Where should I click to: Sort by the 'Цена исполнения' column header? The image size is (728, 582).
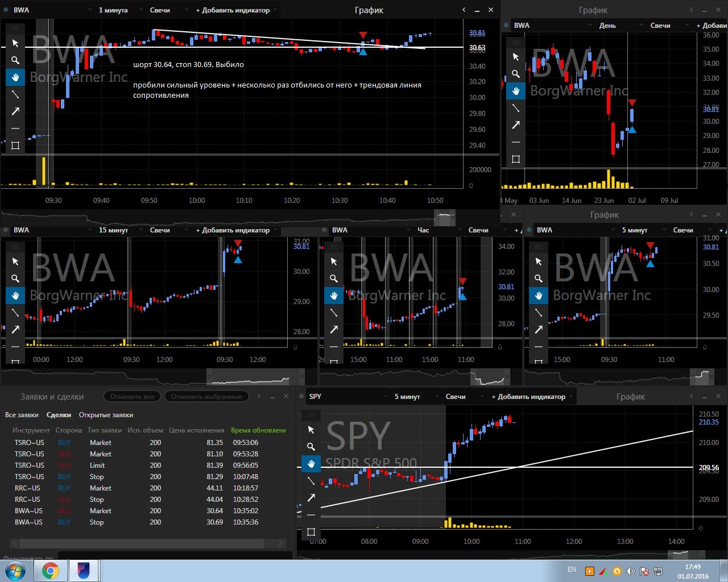pos(196,430)
